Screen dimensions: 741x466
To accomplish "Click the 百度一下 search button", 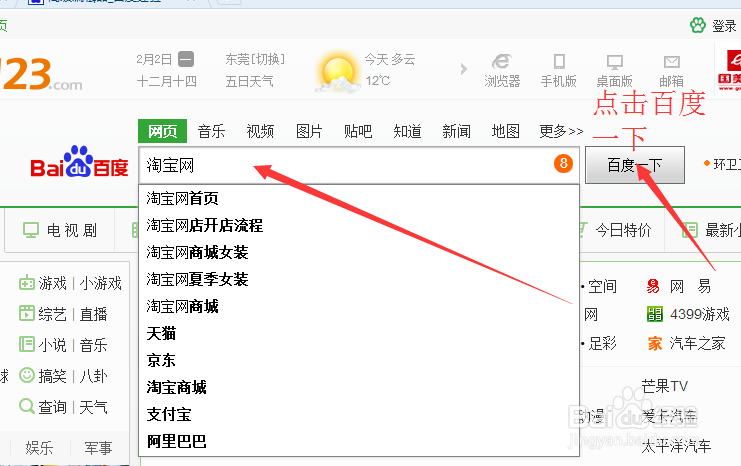I will tap(635, 165).
